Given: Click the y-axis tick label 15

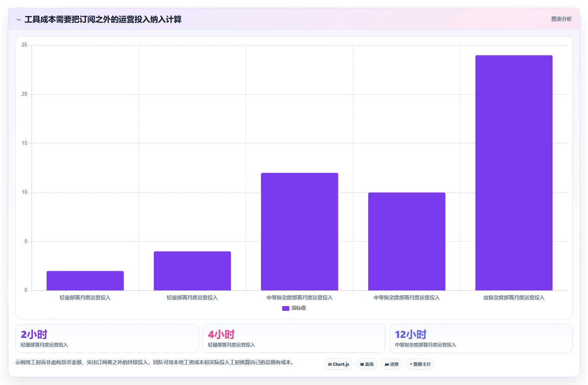Looking at the screenshot, I should tap(24, 143).
